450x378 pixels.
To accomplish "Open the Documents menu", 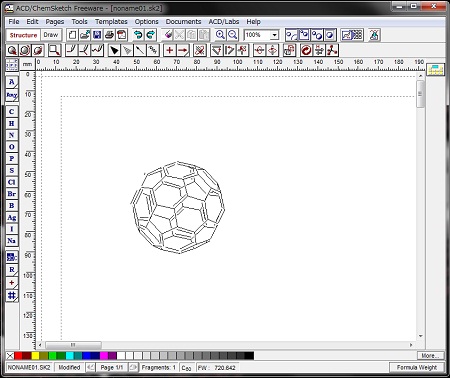I will [x=183, y=22].
